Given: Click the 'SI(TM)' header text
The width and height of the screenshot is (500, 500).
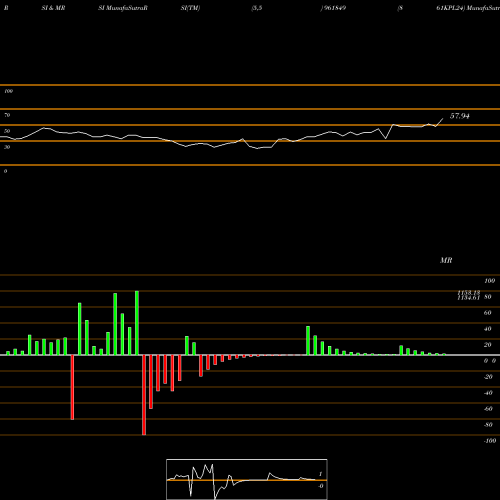Looking at the screenshot, I should (190, 8).
